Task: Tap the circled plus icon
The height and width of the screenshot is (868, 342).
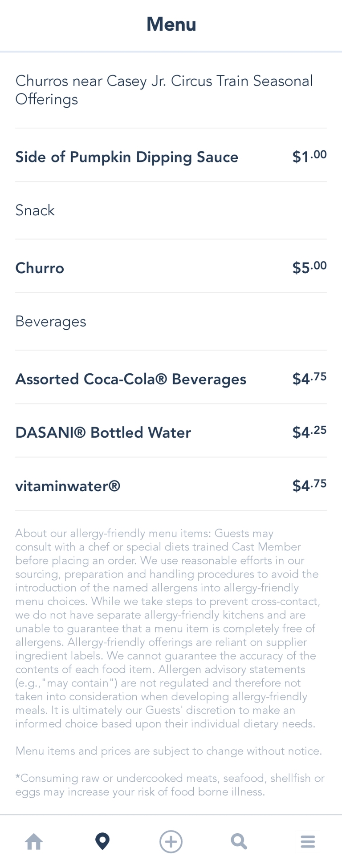Action: click(x=171, y=842)
